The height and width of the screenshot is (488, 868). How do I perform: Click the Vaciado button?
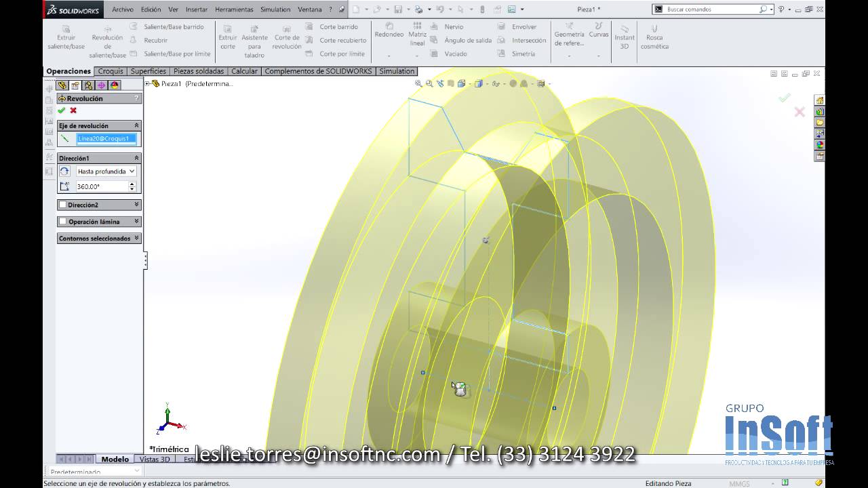450,54
